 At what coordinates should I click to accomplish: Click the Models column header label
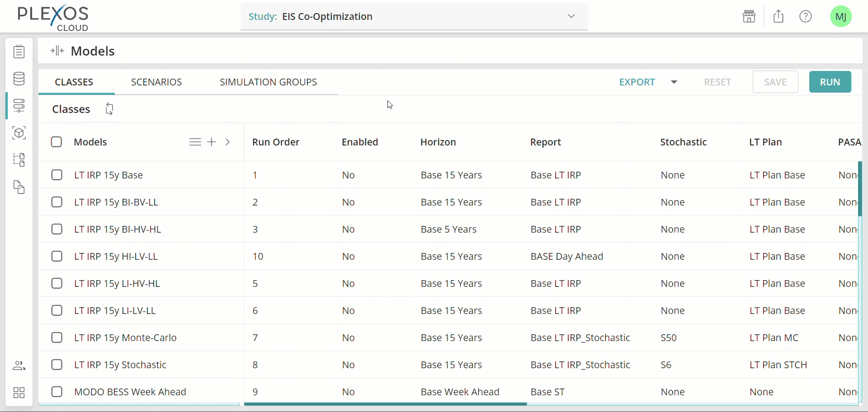click(x=90, y=142)
